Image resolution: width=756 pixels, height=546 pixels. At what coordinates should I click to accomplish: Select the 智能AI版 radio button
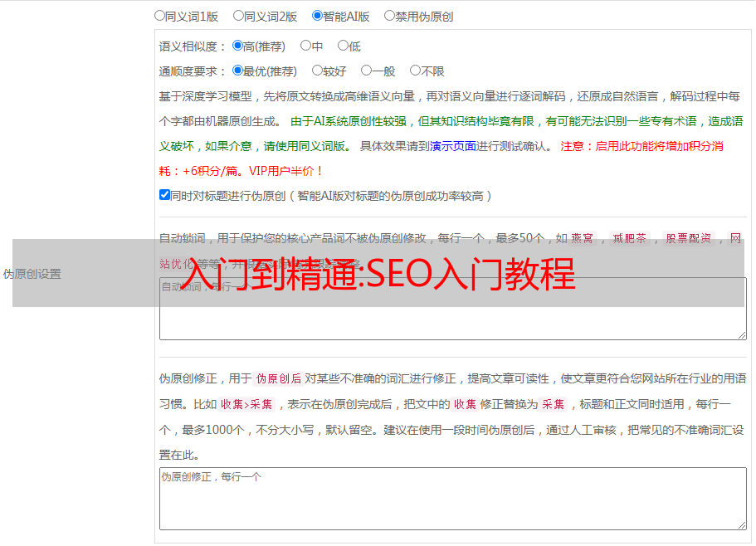coord(317,15)
